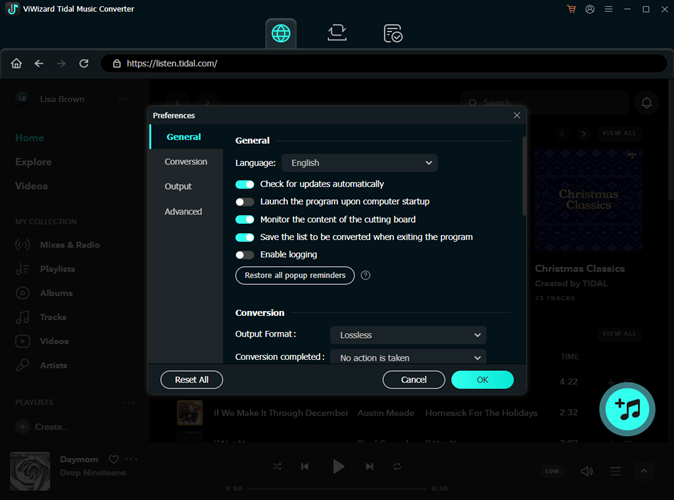This screenshot has height=500, width=674.
Task: Click the help question mark icon
Action: coord(365,276)
